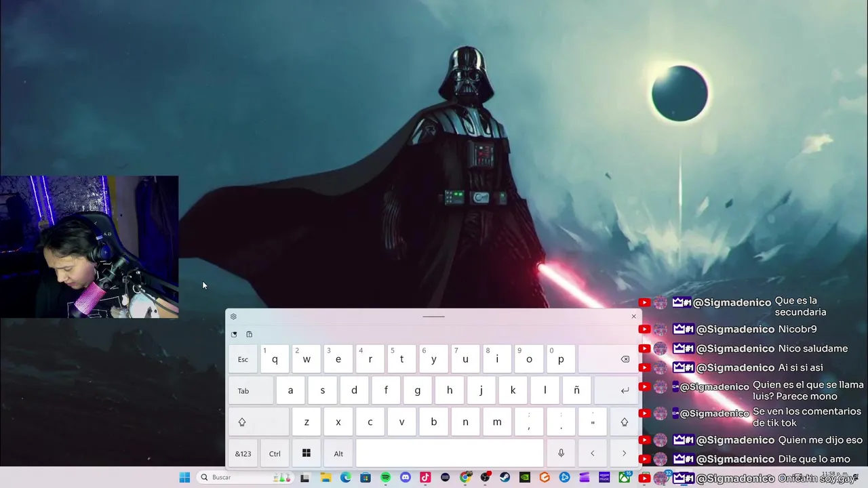Tap the v key

point(401,422)
